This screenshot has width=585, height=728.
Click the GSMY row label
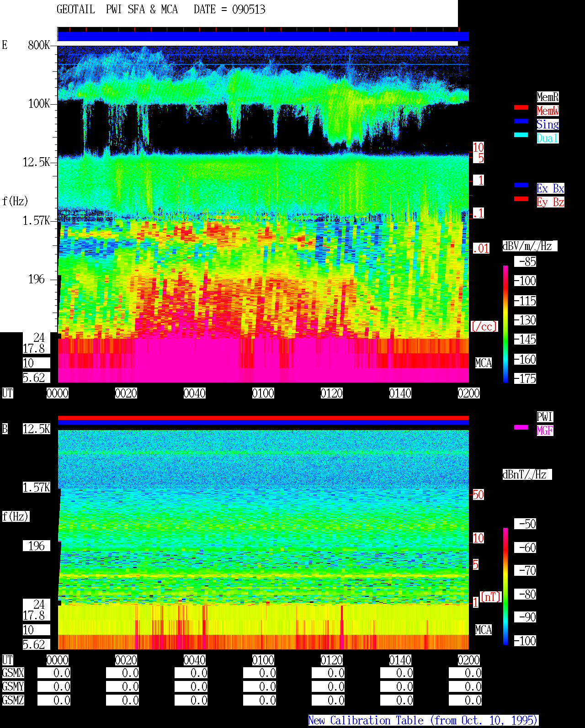coord(13,686)
